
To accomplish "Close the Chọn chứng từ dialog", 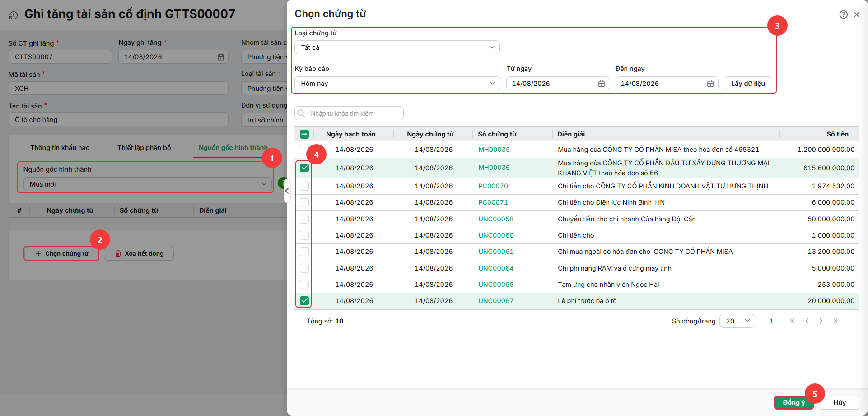I will point(857,14).
